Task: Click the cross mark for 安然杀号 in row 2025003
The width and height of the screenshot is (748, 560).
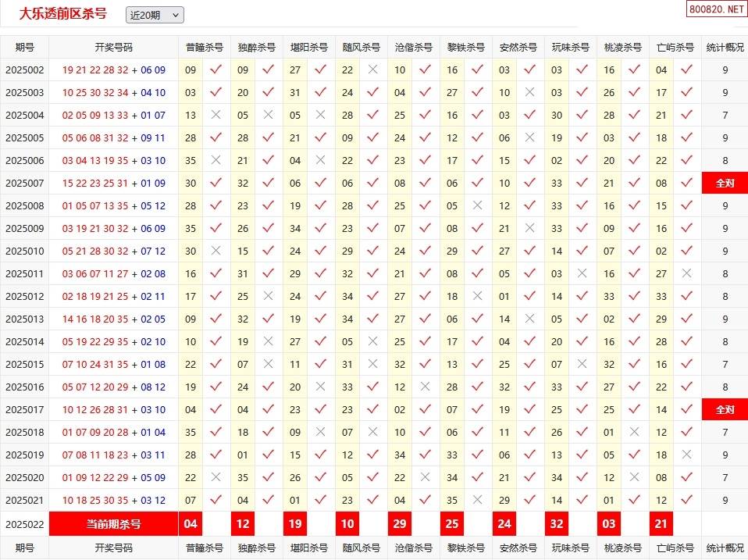Action: [529, 92]
